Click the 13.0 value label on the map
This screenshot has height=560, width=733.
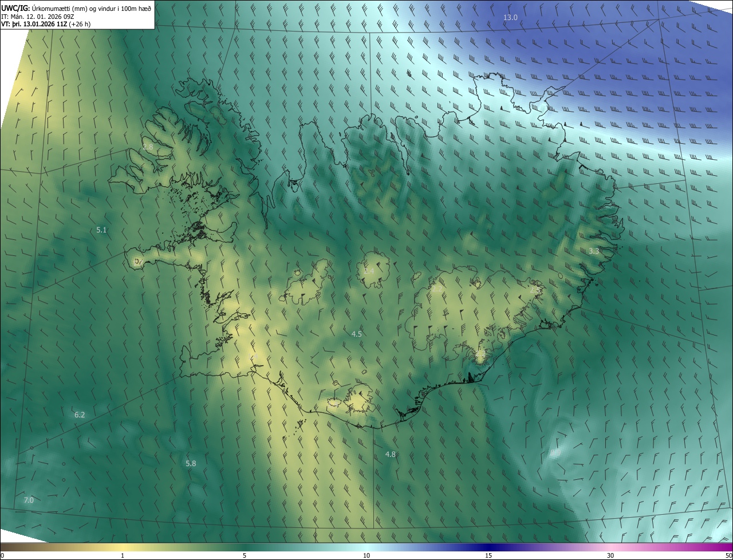(510, 18)
